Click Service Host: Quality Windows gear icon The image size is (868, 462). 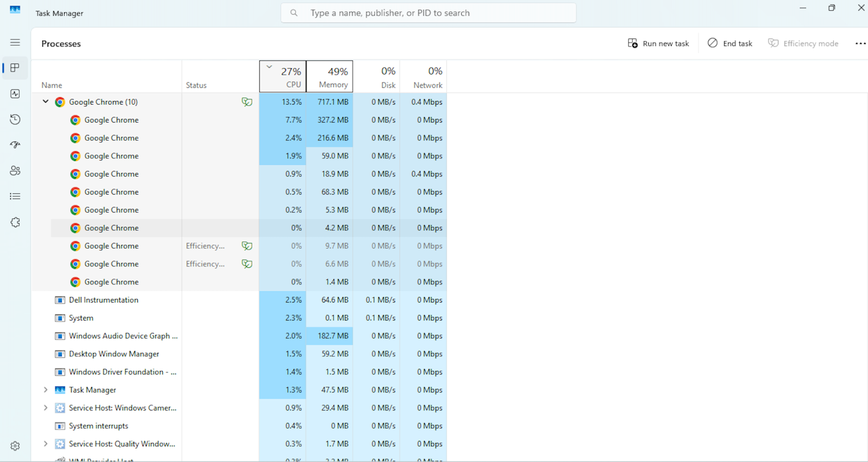click(60, 444)
